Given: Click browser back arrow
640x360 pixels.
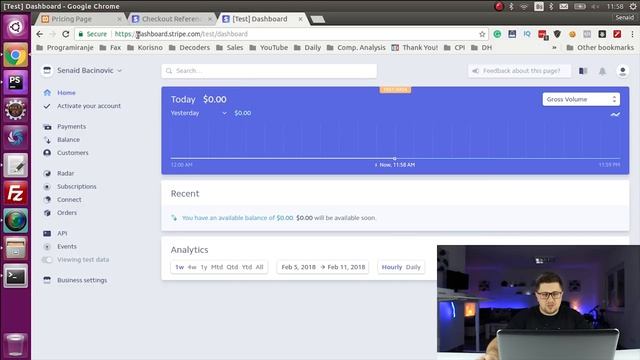Looking at the screenshot, I should click(39, 34).
